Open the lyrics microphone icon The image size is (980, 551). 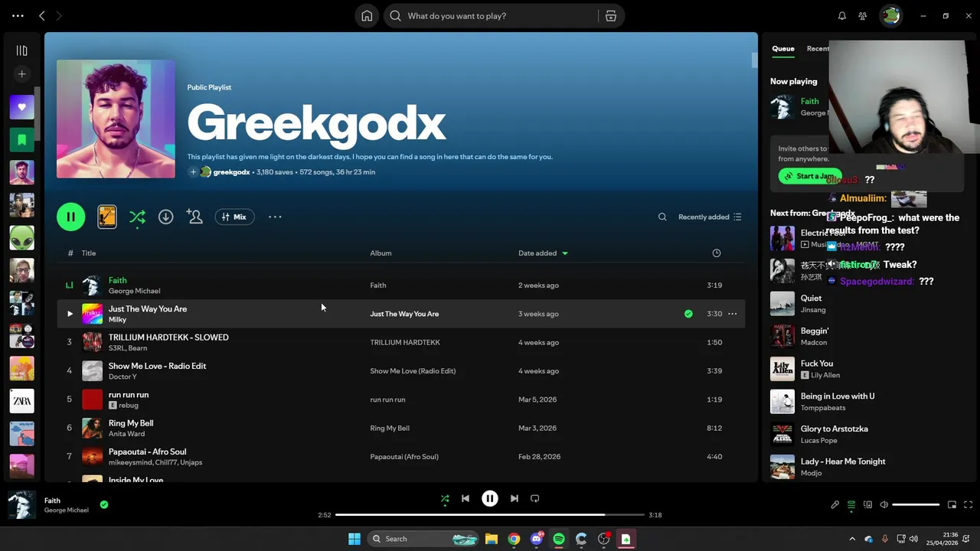click(x=835, y=505)
